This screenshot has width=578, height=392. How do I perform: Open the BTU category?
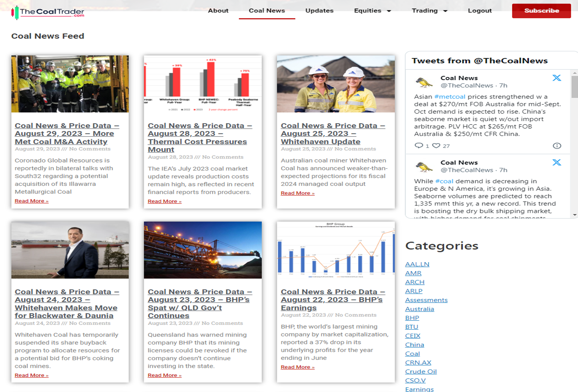412,327
